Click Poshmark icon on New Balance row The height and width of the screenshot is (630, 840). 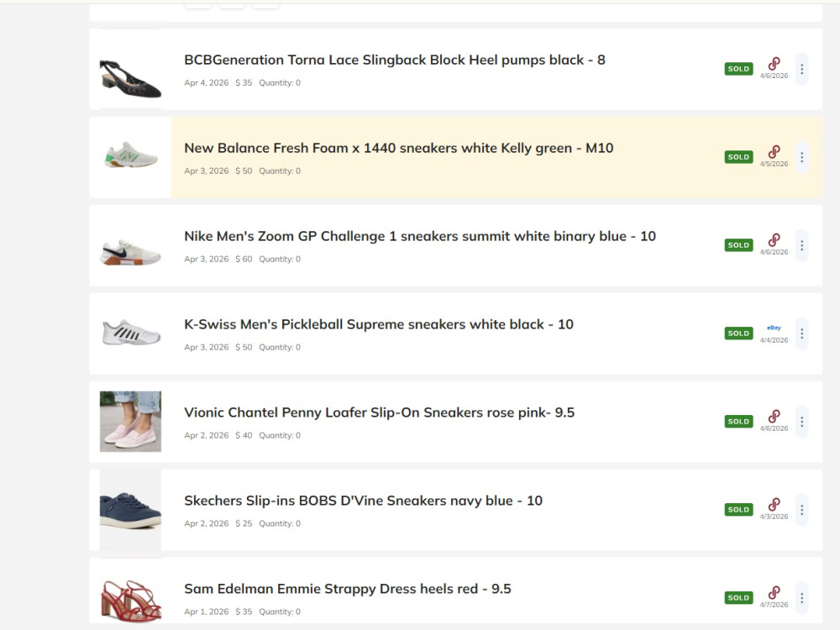(x=774, y=152)
